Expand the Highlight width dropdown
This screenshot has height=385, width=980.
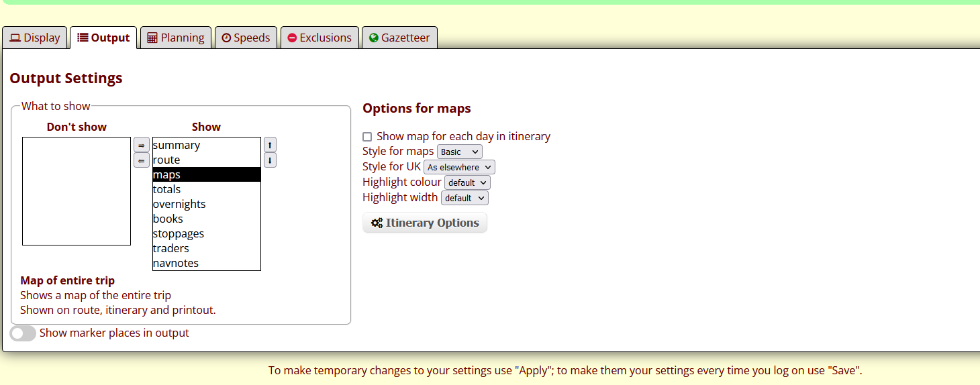tap(464, 198)
